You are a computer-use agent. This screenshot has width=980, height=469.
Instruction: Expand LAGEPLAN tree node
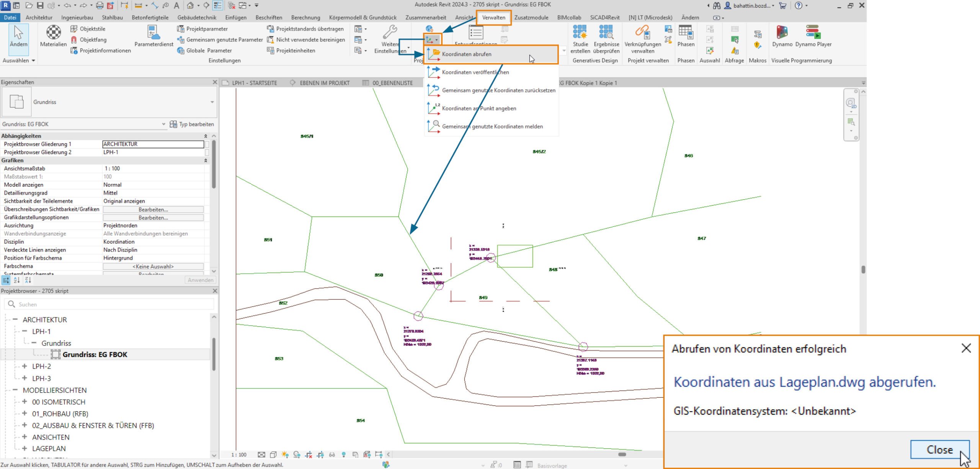coord(24,448)
